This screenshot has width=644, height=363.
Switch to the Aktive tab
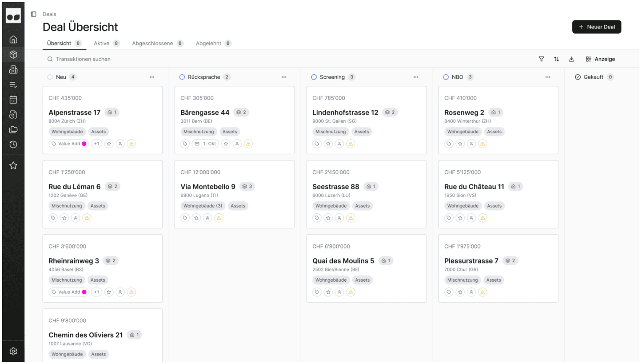tap(106, 44)
